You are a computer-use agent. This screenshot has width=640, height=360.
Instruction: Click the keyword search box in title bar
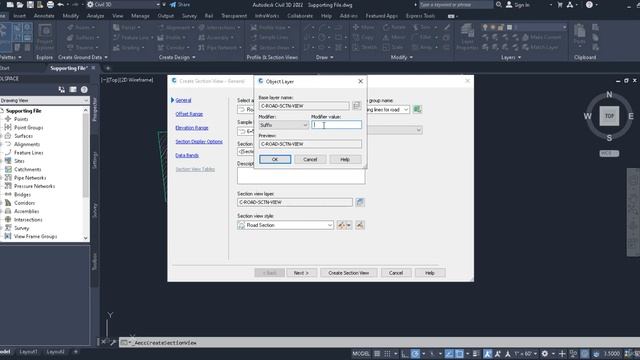(456, 5)
